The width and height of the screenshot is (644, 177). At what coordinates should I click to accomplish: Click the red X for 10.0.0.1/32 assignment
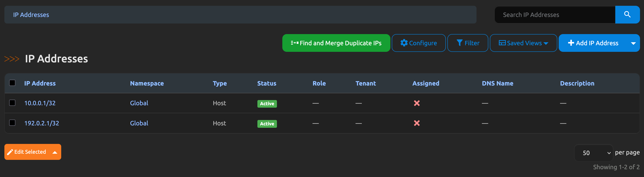coord(417,103)
